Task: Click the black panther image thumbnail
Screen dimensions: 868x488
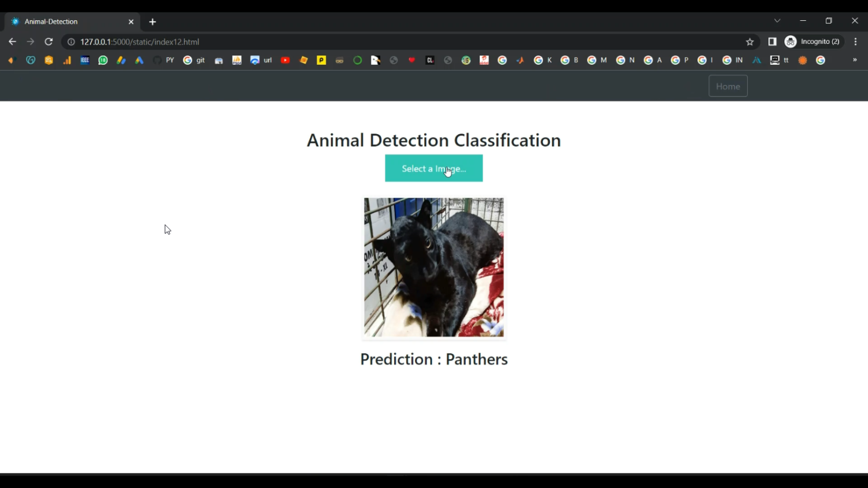Action: point(434,267)
